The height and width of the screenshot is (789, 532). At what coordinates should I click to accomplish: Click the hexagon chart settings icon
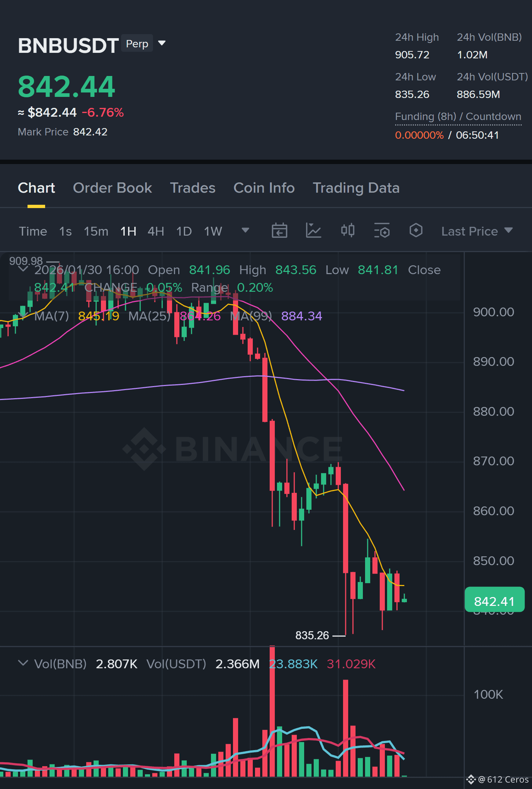coord(416,230)
